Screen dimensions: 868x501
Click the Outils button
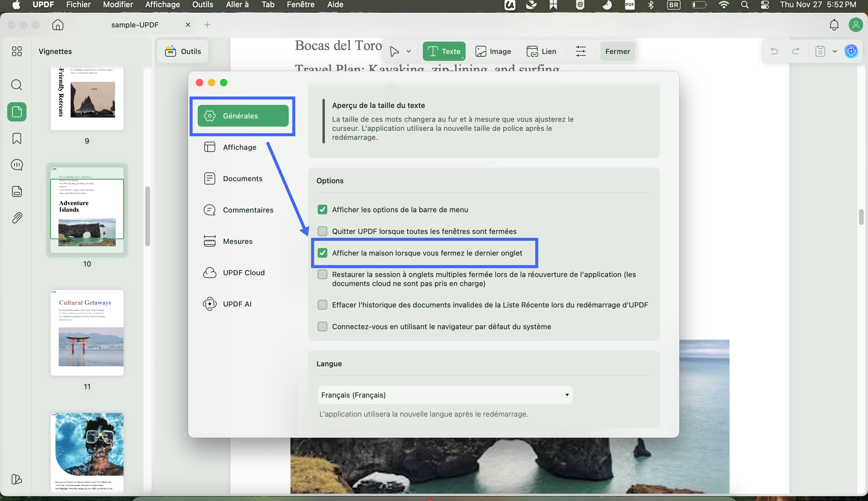click(183, 52)
